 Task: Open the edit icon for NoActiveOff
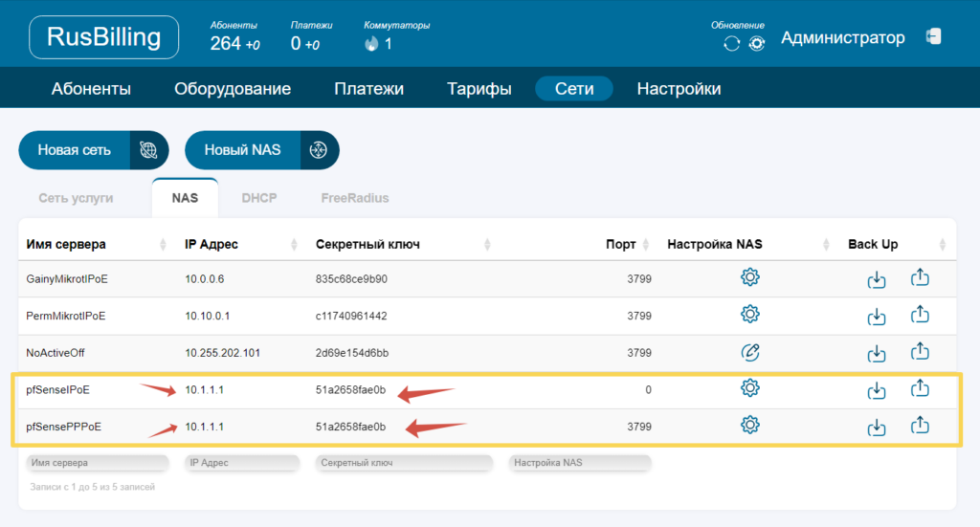(x=750, y=351)
